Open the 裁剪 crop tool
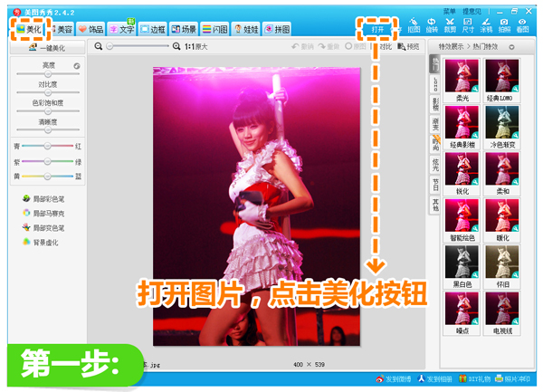 point(451,25)
